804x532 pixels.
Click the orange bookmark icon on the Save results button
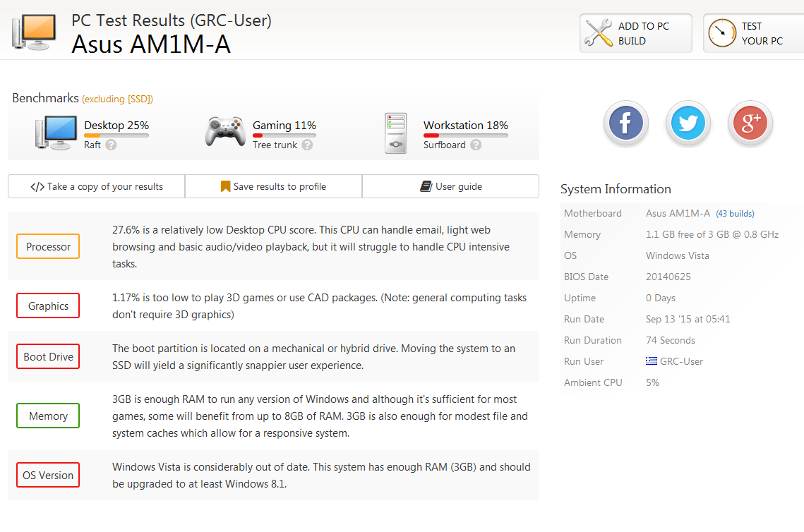point(225,186)
